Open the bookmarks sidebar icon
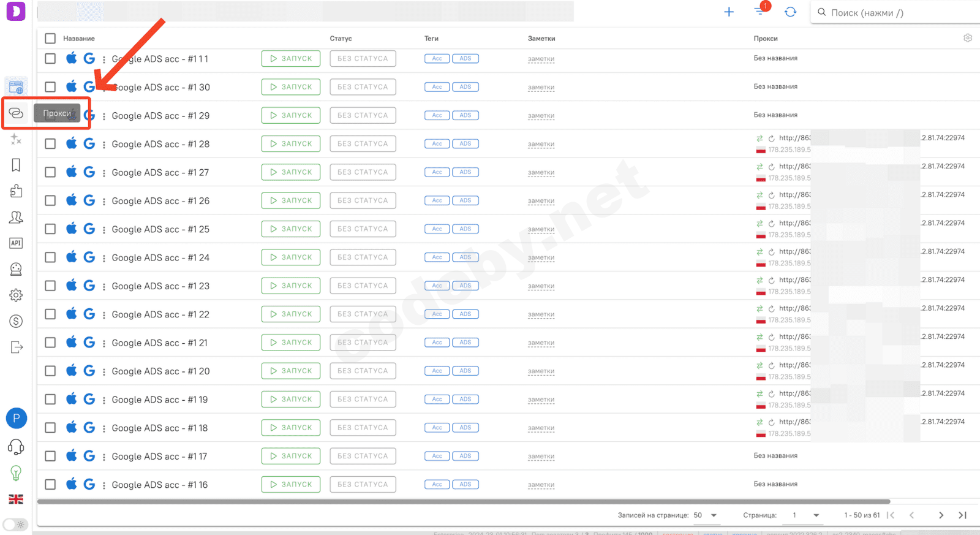 [x=16, y=165]
